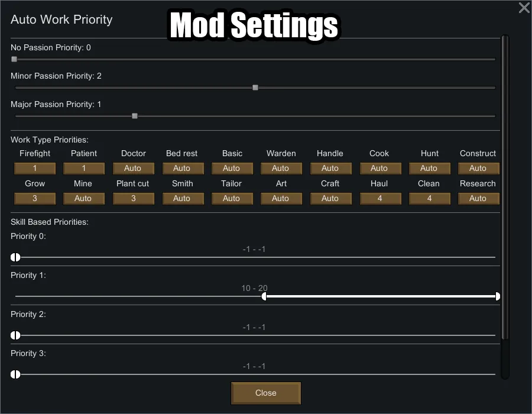Set the Mine work priority button
532x414 pixels.
tap(84, 198)
